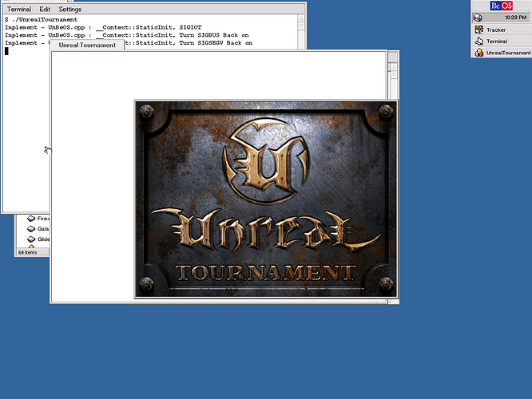532x399 pixels.
Task: Click the Terminal cursor block
Action: pos(6,51)
